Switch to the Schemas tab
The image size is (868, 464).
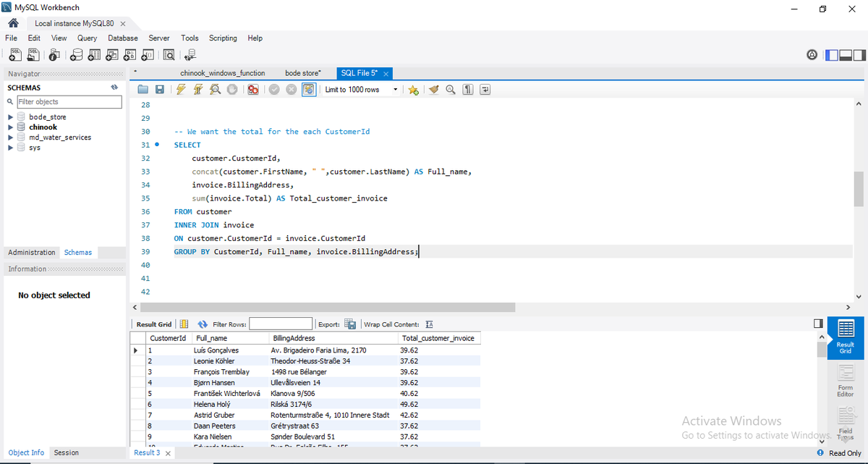[78, 253]
